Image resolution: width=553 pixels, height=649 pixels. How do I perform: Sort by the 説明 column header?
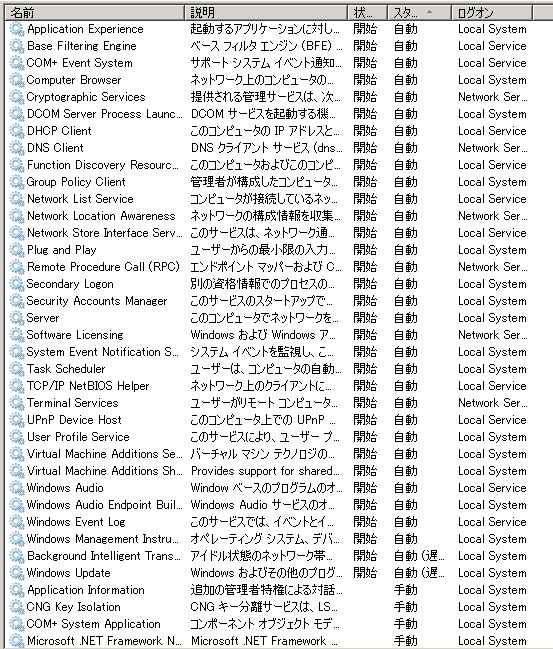pos(266,13)
